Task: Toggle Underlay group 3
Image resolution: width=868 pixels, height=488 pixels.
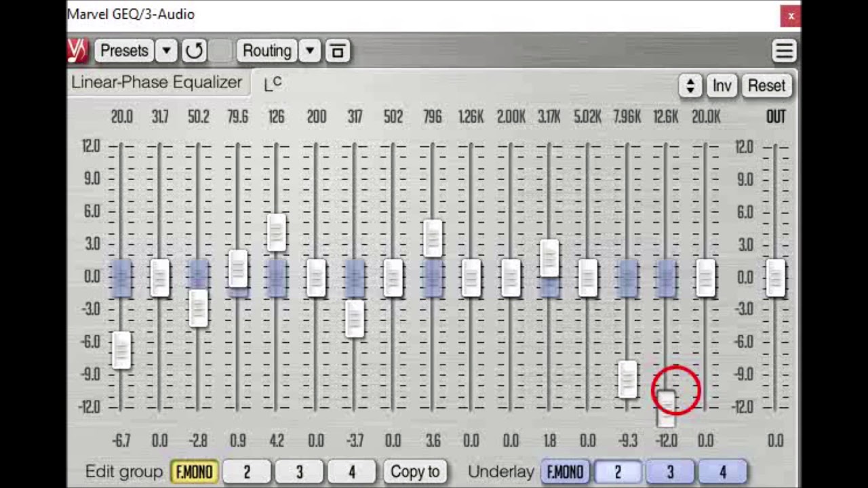Action: coord(670,472)
